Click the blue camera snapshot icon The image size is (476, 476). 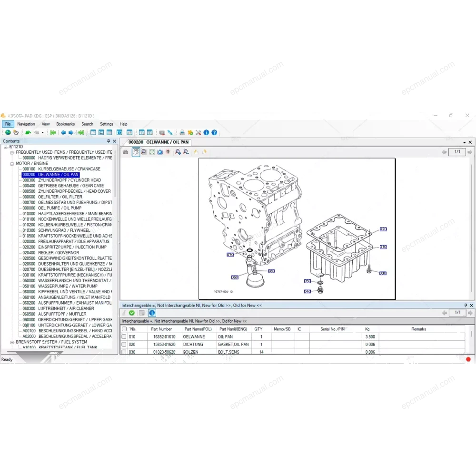[x=160, y=152]
